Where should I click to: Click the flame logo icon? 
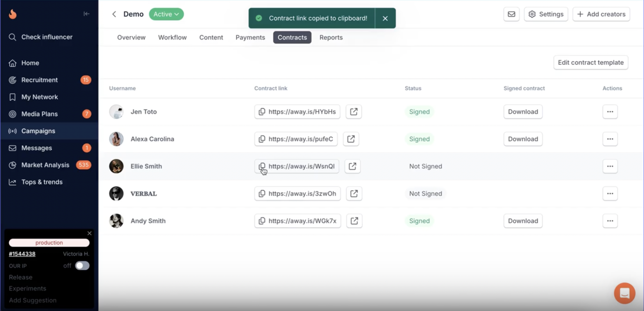point(13,14)
